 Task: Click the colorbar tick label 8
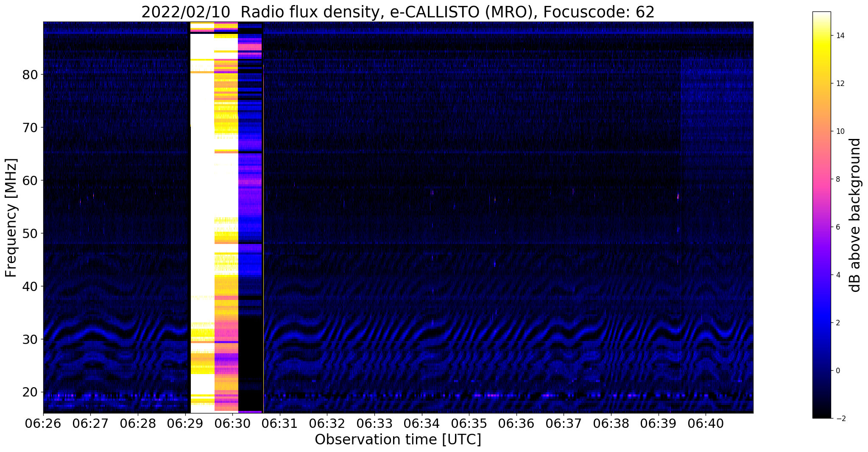838,179
